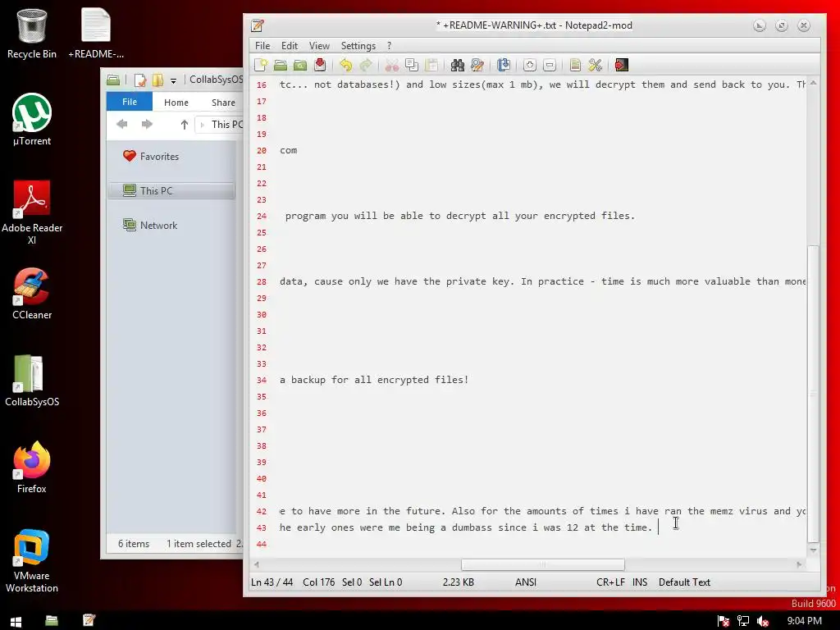Click the Copy toolbar icon in Notepad2-mod
Image resolution: width=840 pixels, height=630 pixels.
point(412,66)
